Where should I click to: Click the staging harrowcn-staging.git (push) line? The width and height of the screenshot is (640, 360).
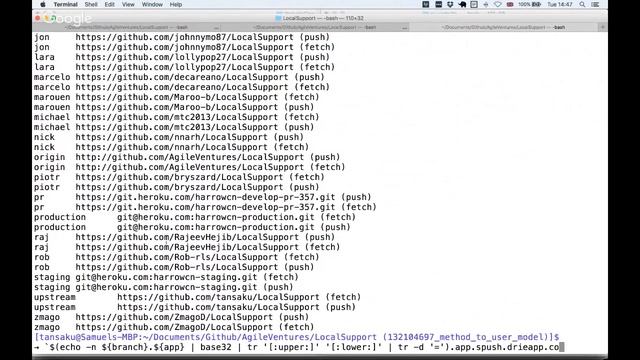164,287
